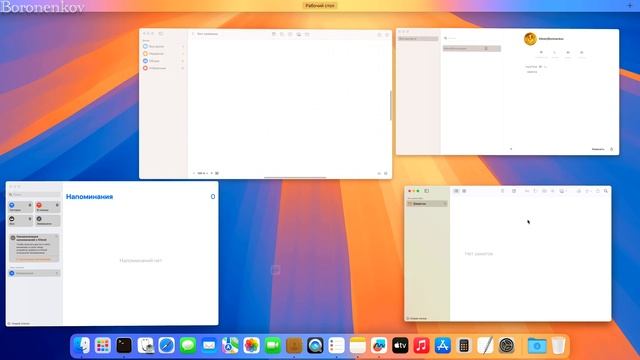Open Messages green bubble icon
This screenshot has height=360, width=640.
pyautogui.click(x=188, y=346)
